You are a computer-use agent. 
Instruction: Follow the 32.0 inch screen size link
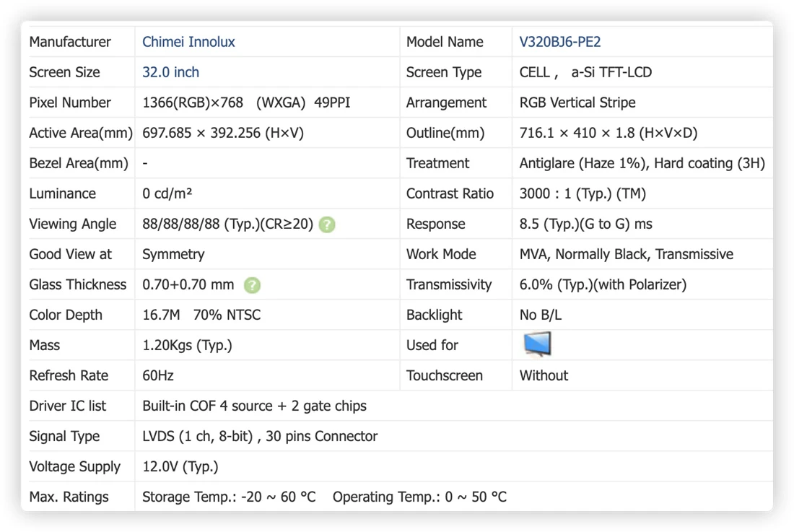[170, 72]
